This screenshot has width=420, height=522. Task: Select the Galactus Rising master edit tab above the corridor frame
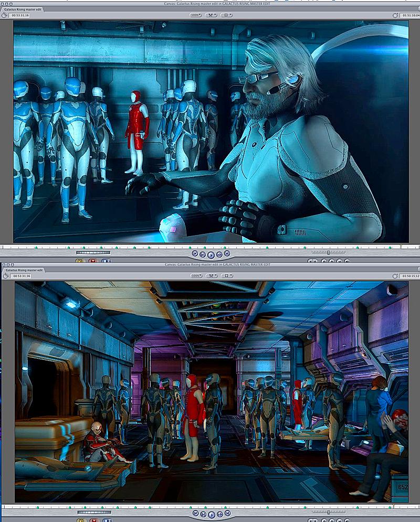[24, 270]
